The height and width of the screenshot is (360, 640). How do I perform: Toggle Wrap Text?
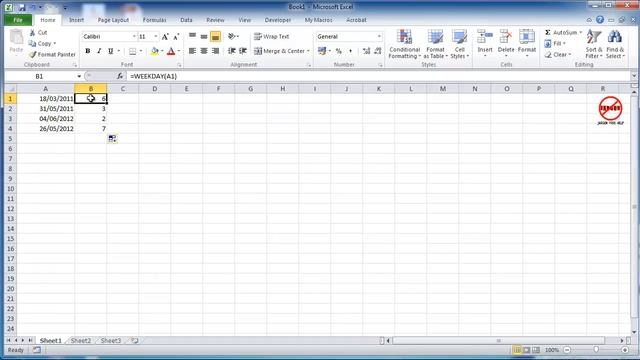[x=271, y=36]
